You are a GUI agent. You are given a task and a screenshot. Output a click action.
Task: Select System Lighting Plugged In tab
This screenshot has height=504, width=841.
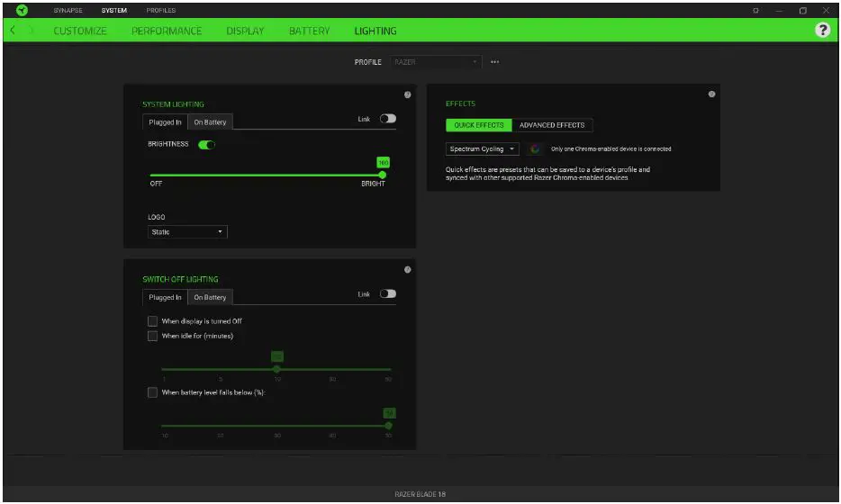(x=165, y=122)
